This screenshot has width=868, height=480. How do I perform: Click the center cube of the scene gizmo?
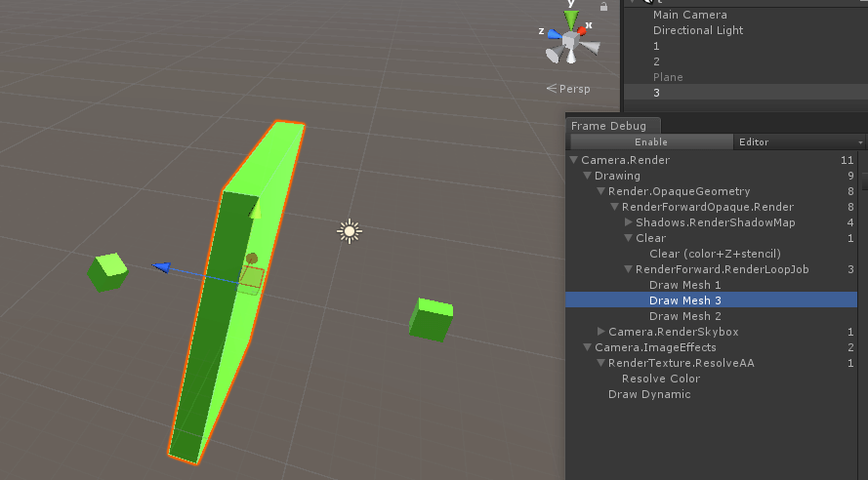click(x=571, y=40)
